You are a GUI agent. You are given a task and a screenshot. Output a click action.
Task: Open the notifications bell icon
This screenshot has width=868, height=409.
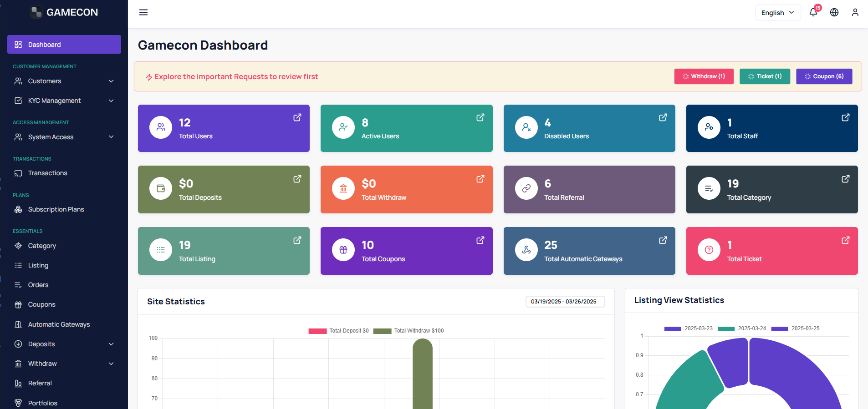point(813,12)
